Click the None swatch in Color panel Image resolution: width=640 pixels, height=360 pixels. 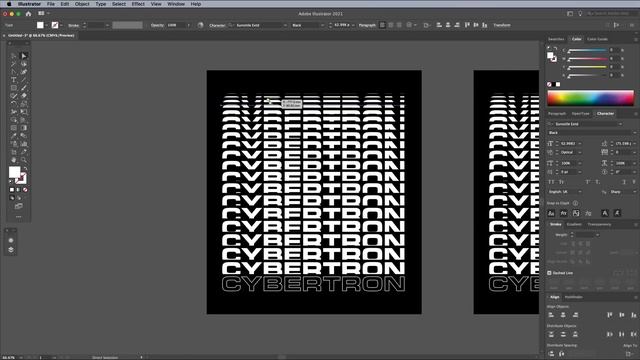549,84
